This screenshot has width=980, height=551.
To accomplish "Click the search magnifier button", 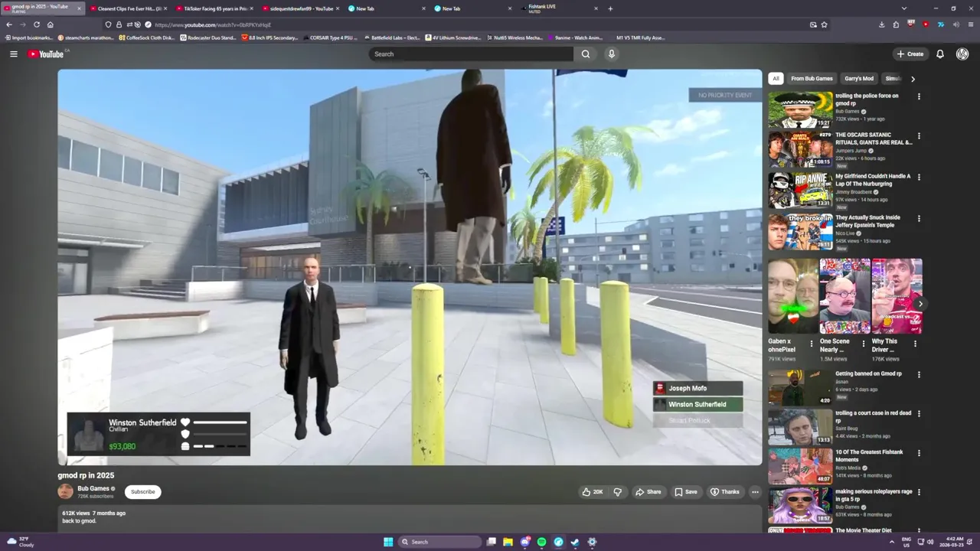I will click(586, 54).
